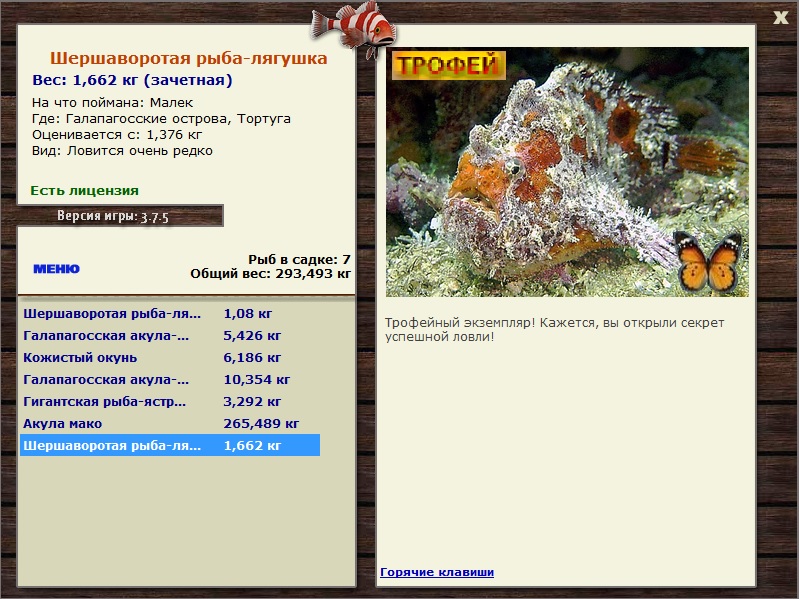799x599 pixels.
Task: Click the ТРОФЕЙ trophy badge
Action: tap(448, 65)
